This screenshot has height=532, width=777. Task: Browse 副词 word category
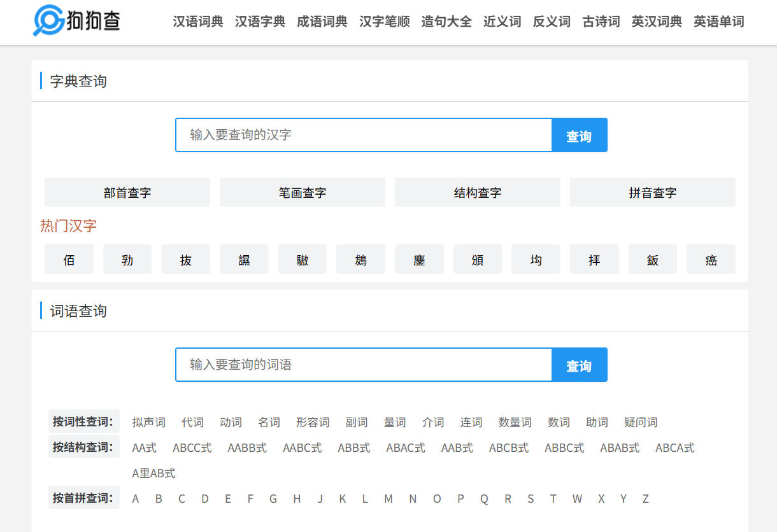(357, 422)
